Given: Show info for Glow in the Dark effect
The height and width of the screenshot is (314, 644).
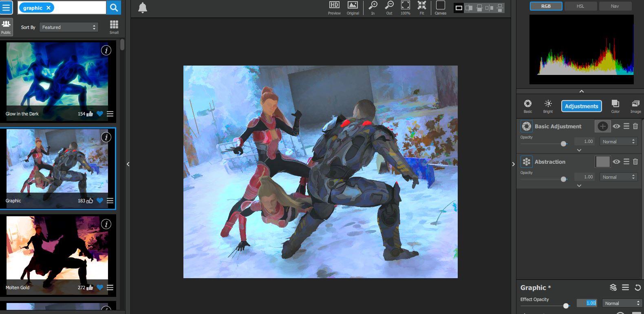Looking at the screenshot, I should 106,50.
